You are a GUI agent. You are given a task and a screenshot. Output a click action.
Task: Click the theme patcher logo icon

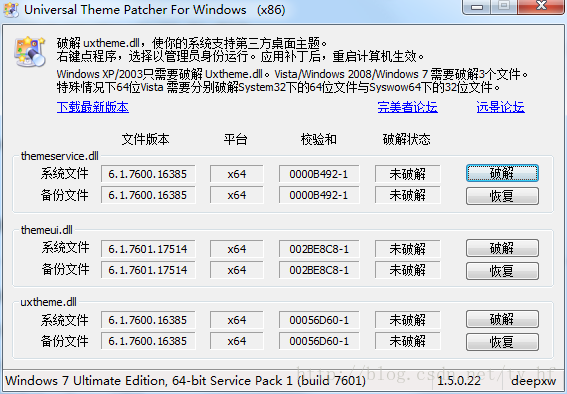point(30,51)
